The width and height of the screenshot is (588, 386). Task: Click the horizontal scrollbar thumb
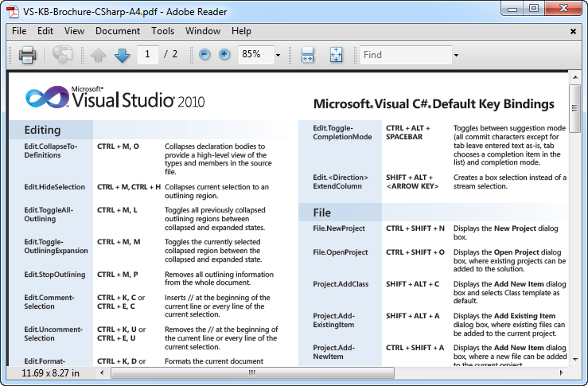[252, 373]
